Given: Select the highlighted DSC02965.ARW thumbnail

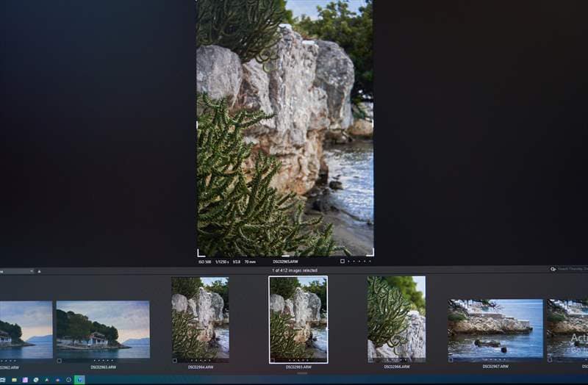Looking at the screenshot, I should coord(298,320).
